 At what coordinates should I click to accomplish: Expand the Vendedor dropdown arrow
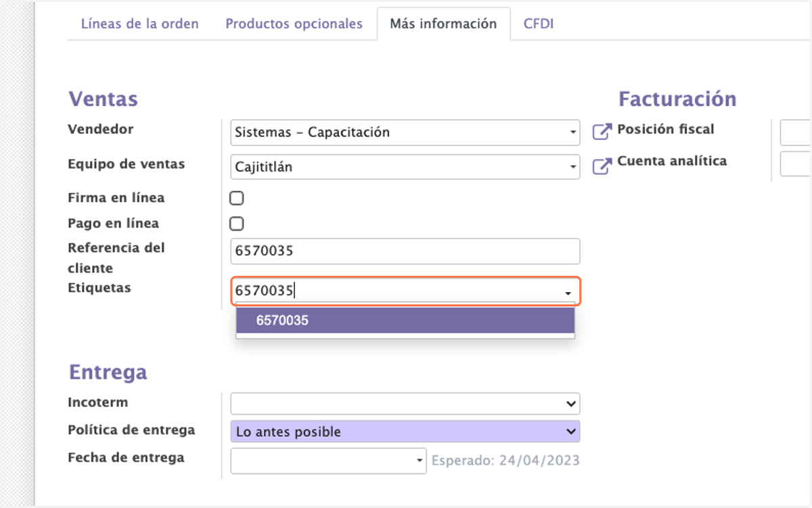coord(573,133)
